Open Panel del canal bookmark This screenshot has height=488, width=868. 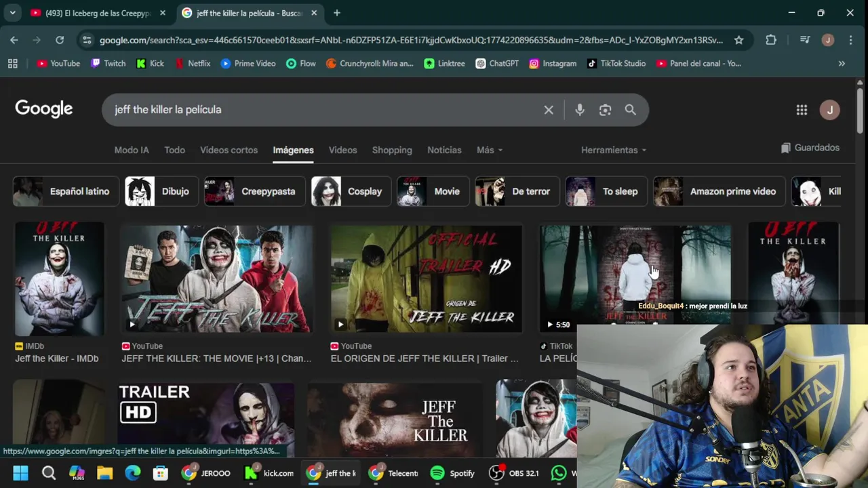pos(698,63)
